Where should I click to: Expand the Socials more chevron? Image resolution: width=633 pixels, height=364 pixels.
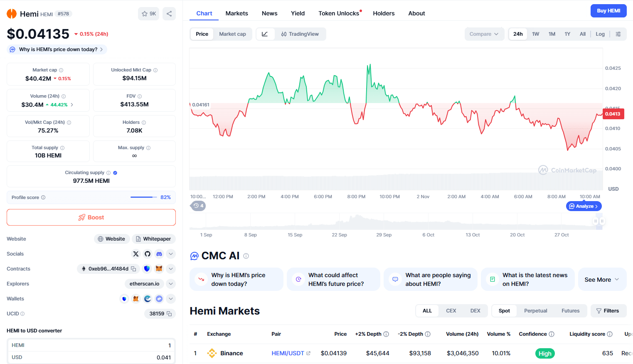171,254
